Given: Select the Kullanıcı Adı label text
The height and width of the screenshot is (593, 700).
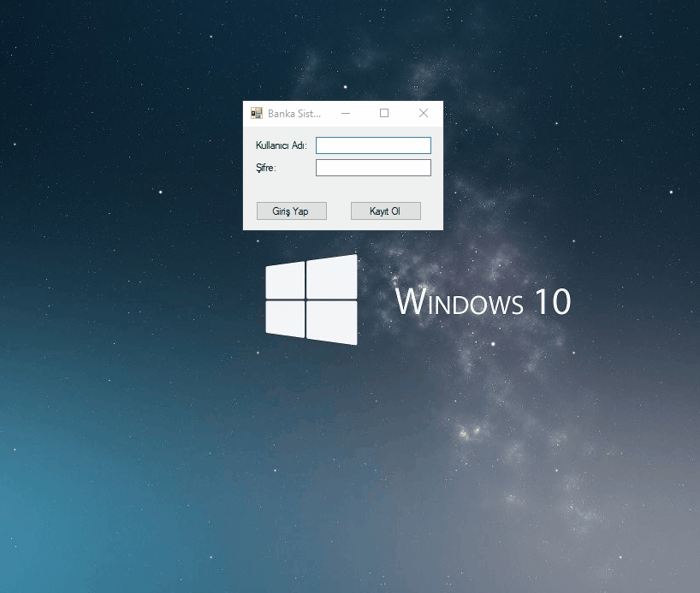Looking at the screenshot, I should pos(282,145).
